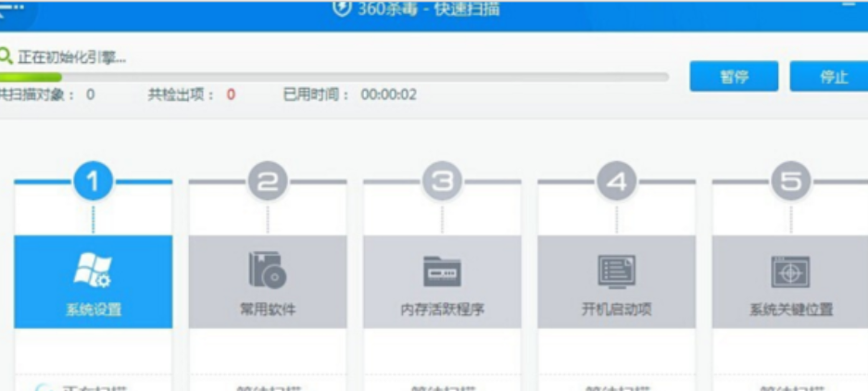Click the software box icon for 常用软件

tap(267, 270)
